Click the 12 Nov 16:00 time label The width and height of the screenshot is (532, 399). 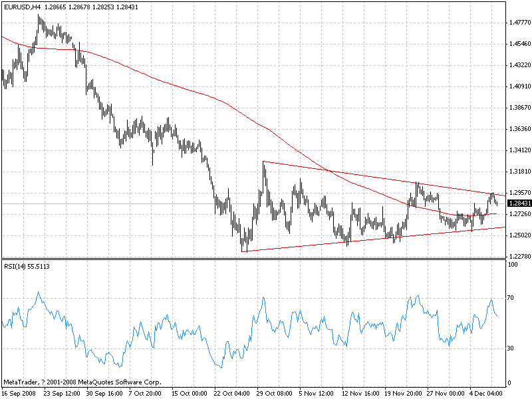tap(360, 394)
